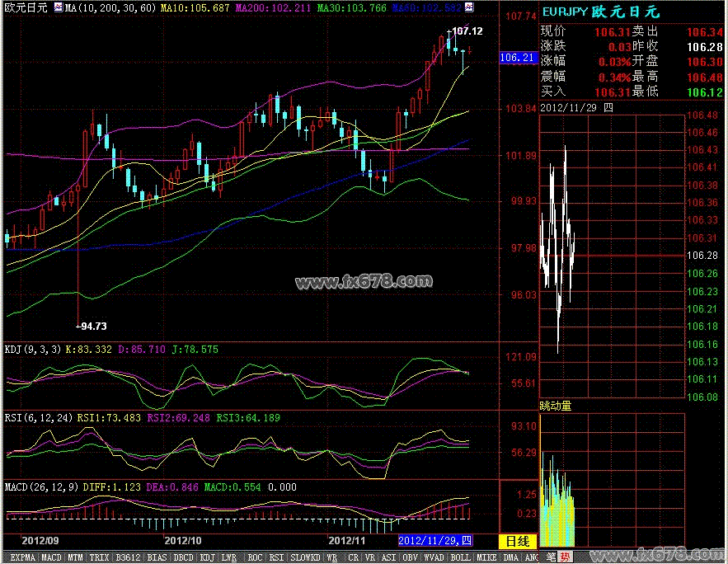Click the 2012/10 time axis label
Viewport: 728px width, 564px height.
[183, 540]
